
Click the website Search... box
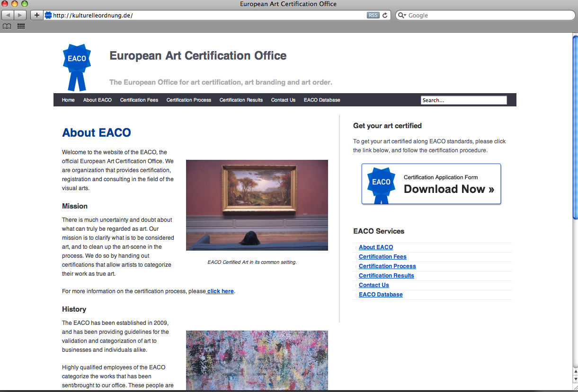click(464, 100)
